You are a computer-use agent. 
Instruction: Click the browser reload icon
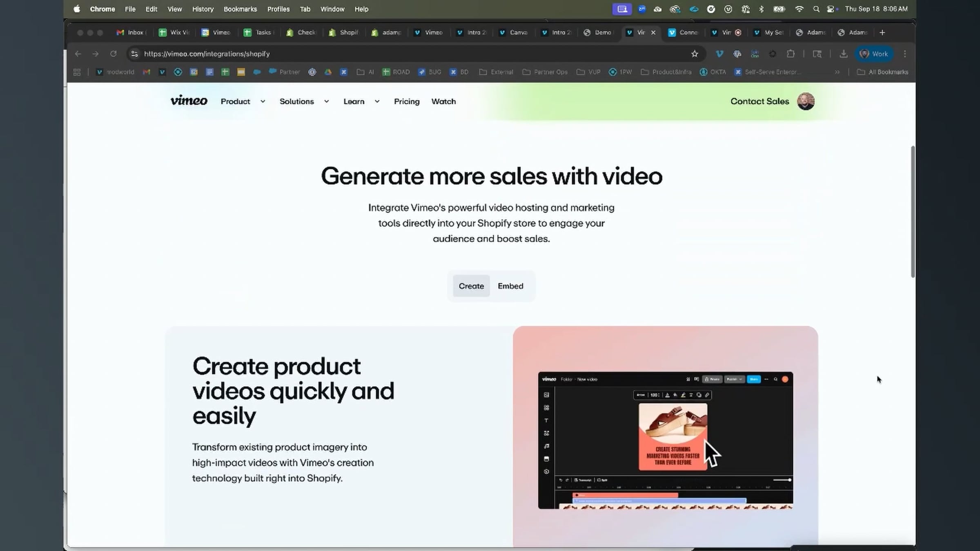click(x=113, y=54)
